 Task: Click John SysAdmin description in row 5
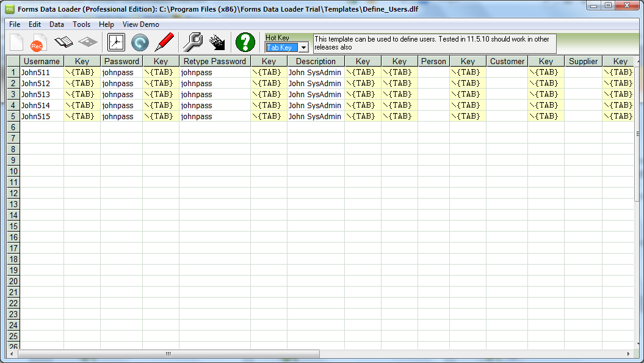(x=316, y=116)
